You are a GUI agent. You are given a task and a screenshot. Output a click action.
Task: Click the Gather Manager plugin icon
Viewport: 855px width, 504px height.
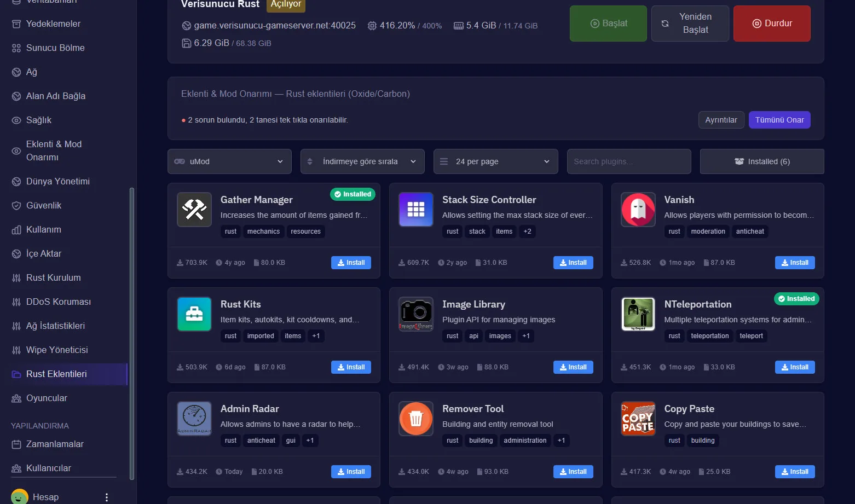click(194, 210)
